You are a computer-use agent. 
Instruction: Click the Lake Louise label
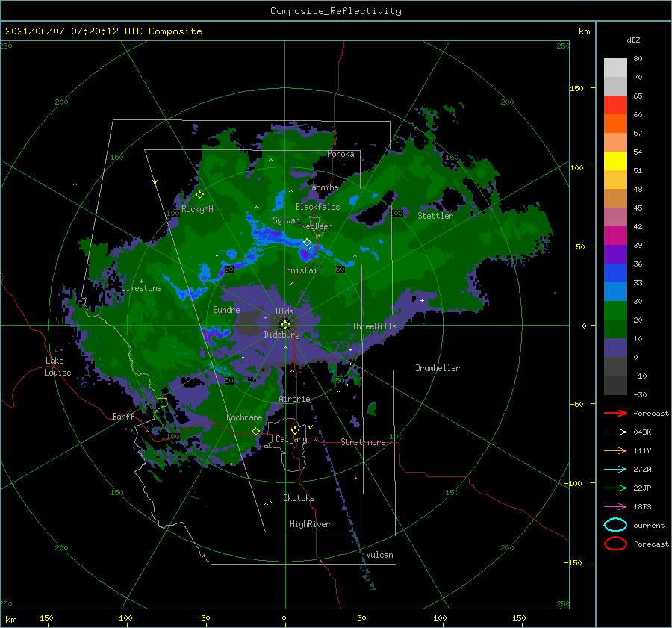tap(57, 367)
